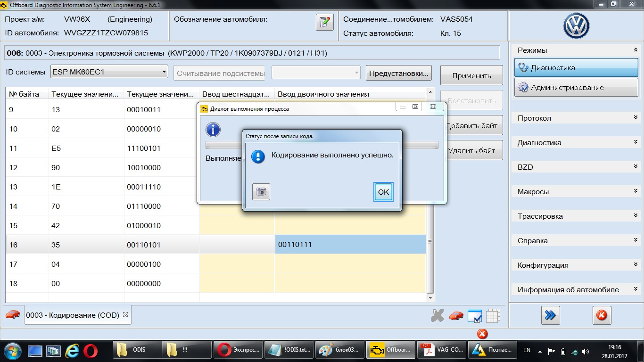Open the Windows Start menu
The height and width of the screenshot is (362, 644).
pyautogui.click(x=13, y=351)
